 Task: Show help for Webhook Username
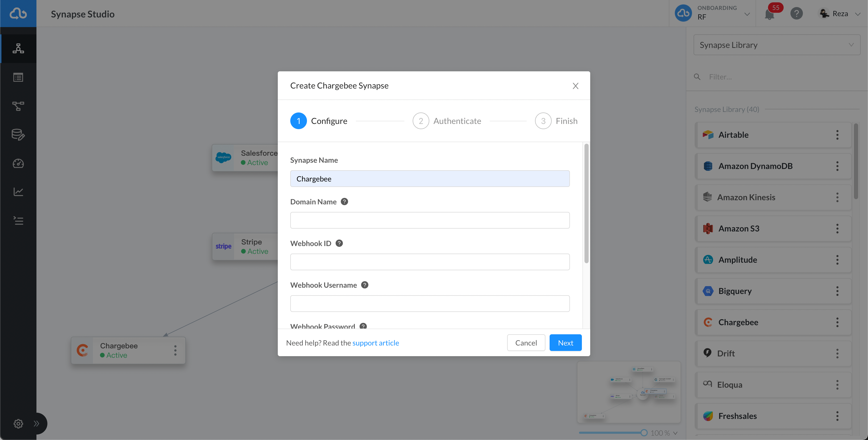pyautogui.click(x=364, y=285)
